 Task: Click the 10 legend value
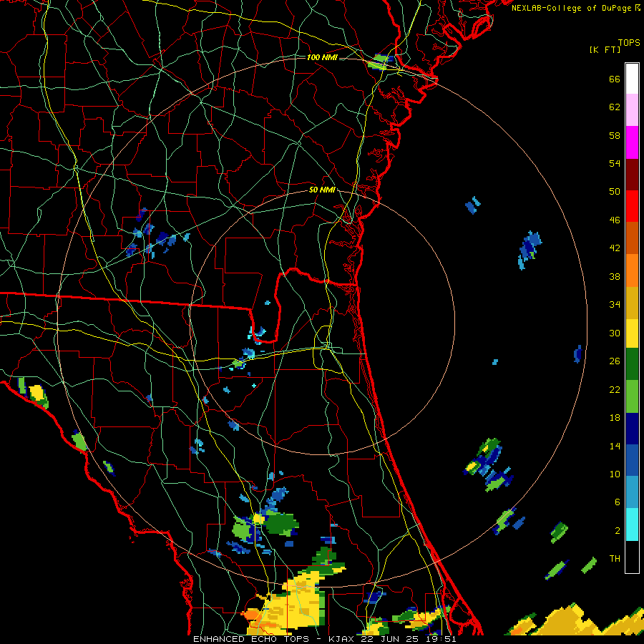[615, 474]
